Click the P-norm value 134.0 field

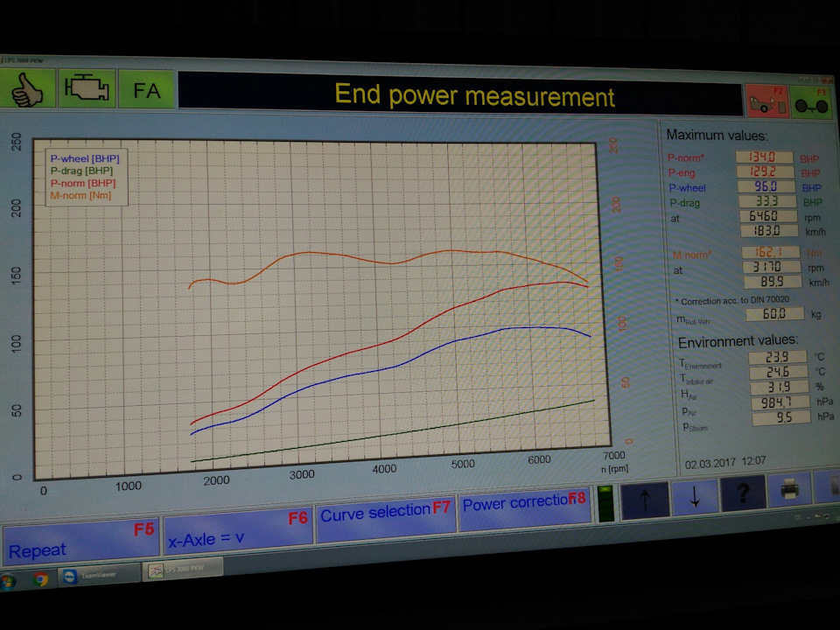(x=763, y=157)
